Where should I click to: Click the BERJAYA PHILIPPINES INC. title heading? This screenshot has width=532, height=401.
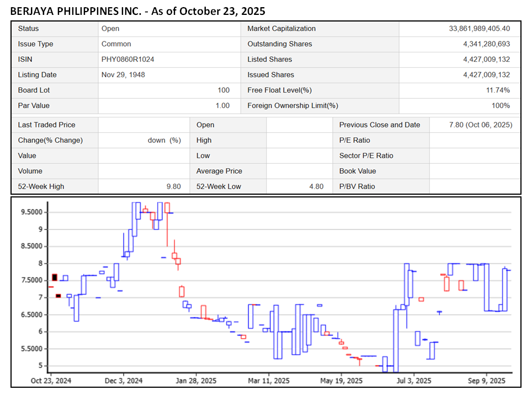click(138, 10)
